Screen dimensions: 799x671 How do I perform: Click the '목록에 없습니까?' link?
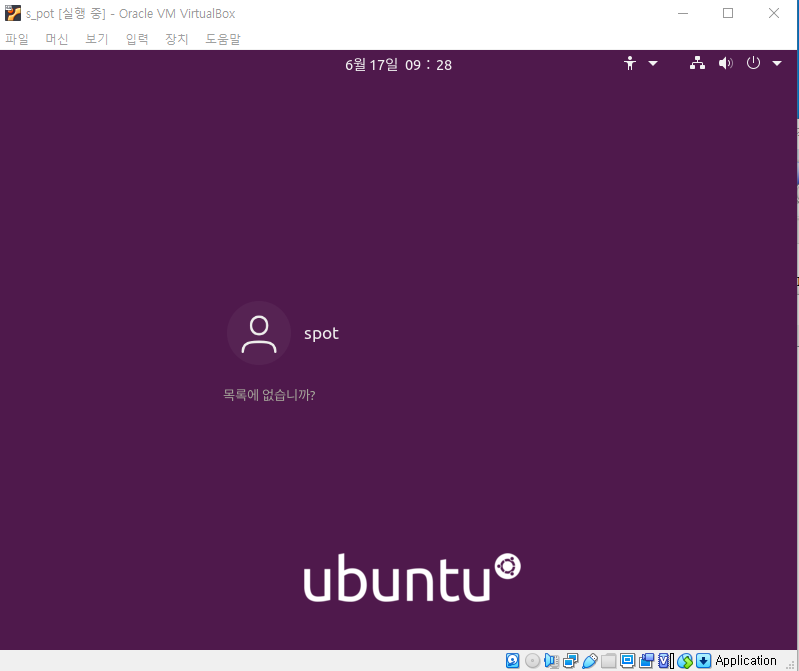click(x=270, y=395)
